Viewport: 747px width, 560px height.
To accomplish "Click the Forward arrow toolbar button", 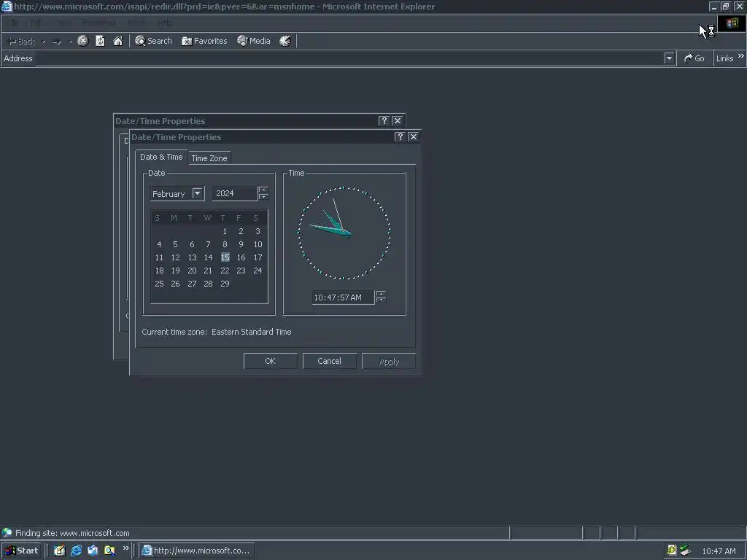I will [x=57, y=42].
